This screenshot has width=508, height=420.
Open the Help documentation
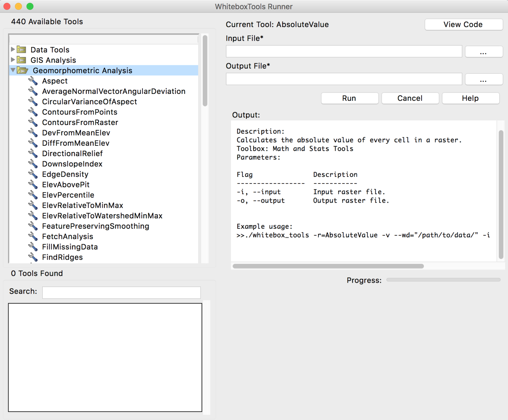pos(470,98)
